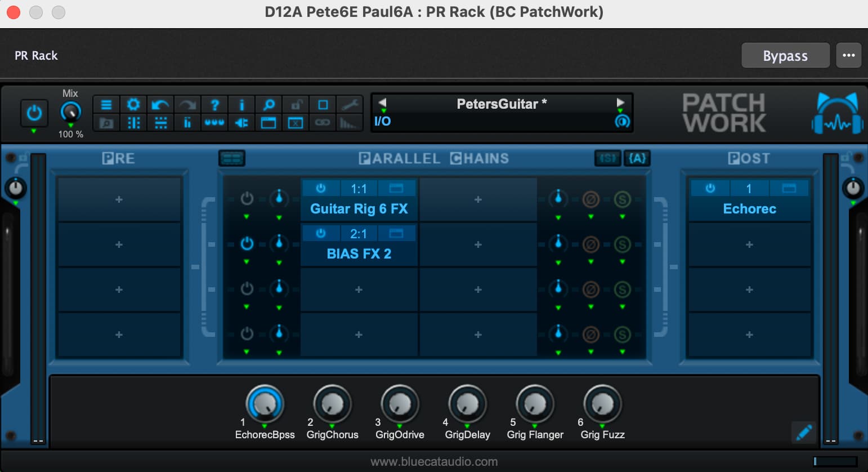Open the BIAS FX 2 plugin slot
Image resolution: width=868 pixels, height=472 pixels.
point(359,253)
